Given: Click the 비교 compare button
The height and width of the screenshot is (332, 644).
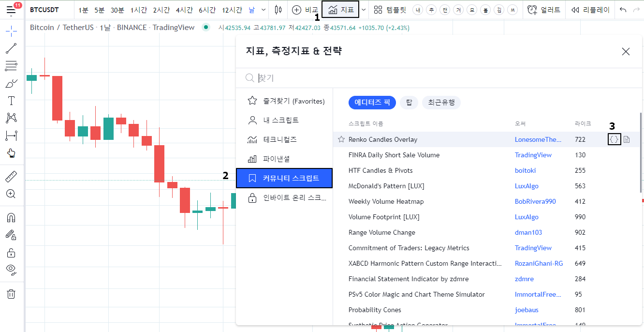Looking at the screenshot, I should 306,10.
